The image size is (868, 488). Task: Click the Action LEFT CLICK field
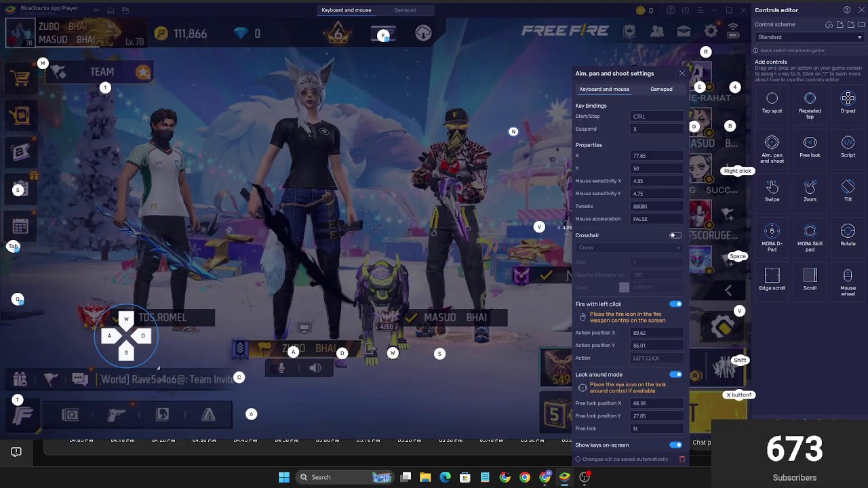tap(656, 358)
